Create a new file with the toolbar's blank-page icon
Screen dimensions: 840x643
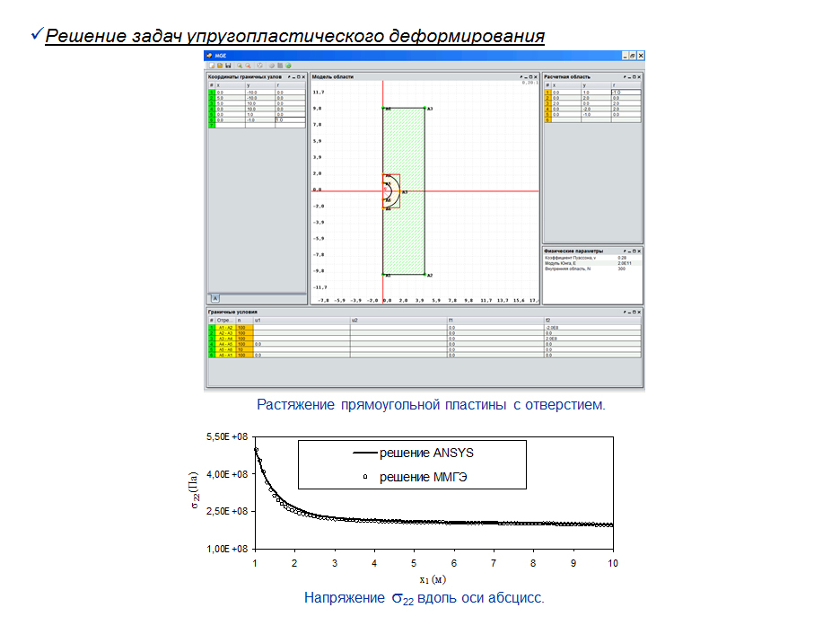pos(212,66)
